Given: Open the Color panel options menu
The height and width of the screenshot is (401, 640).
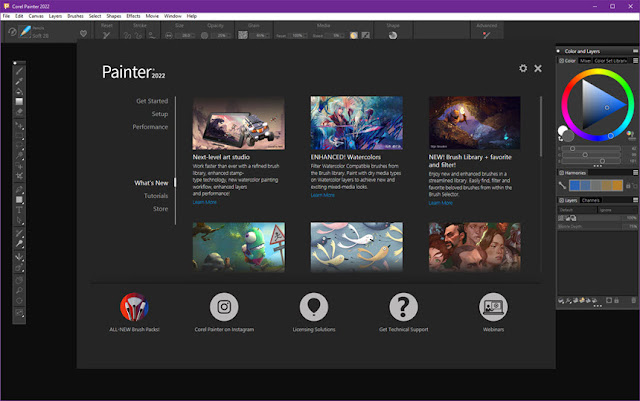Looking at the screenshot, I should (635, 60).
